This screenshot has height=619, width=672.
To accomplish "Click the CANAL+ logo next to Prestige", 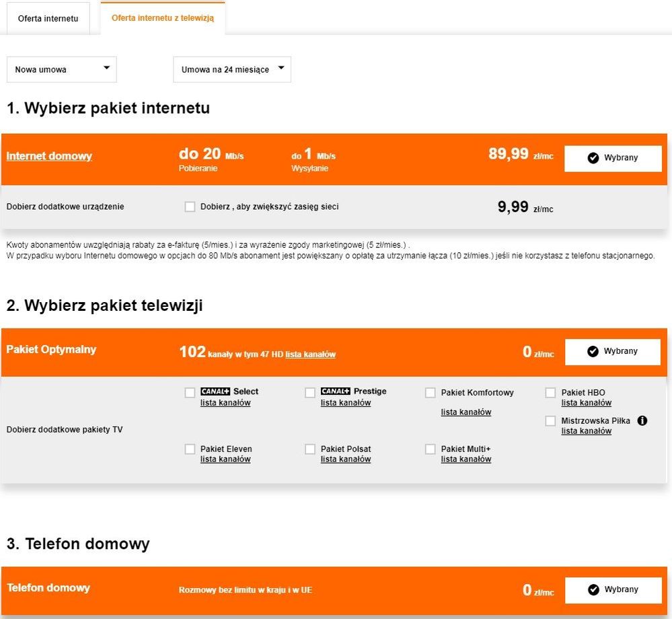I will pos(336,392).
